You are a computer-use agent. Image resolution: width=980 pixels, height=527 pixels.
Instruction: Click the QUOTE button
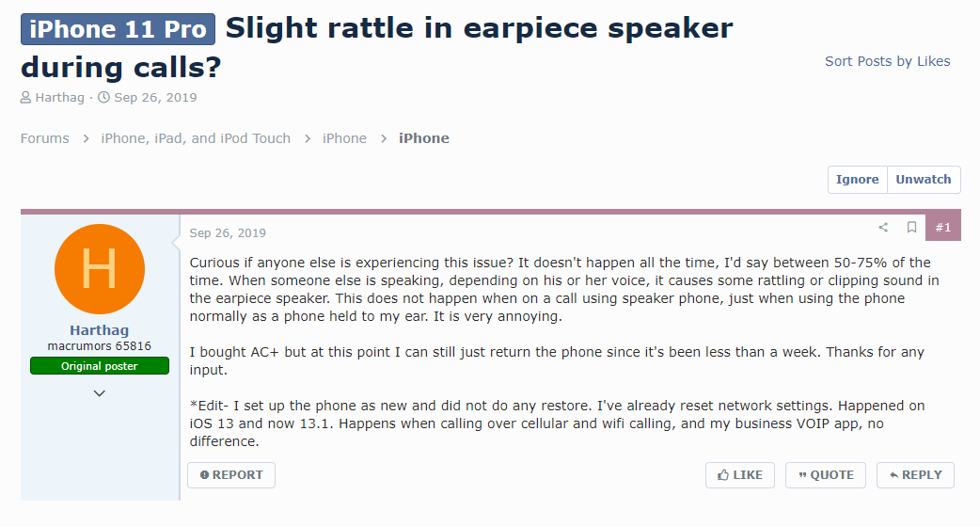826,475
